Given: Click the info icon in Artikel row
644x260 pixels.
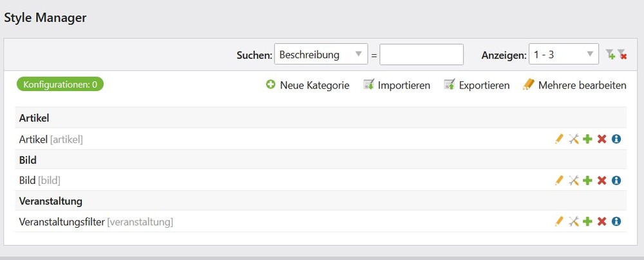Looking at the screenshot, I should coord(616,139).
